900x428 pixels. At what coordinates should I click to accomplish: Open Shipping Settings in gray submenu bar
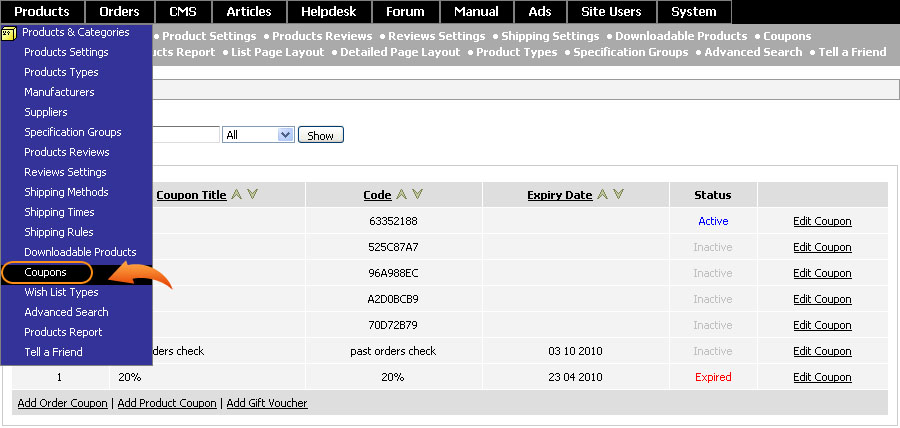550,36
